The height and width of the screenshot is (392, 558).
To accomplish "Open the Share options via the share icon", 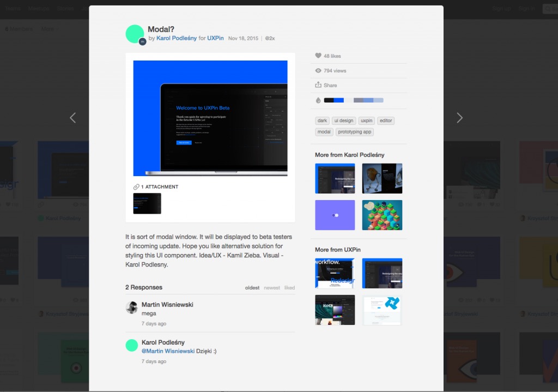I will point(318,85).
